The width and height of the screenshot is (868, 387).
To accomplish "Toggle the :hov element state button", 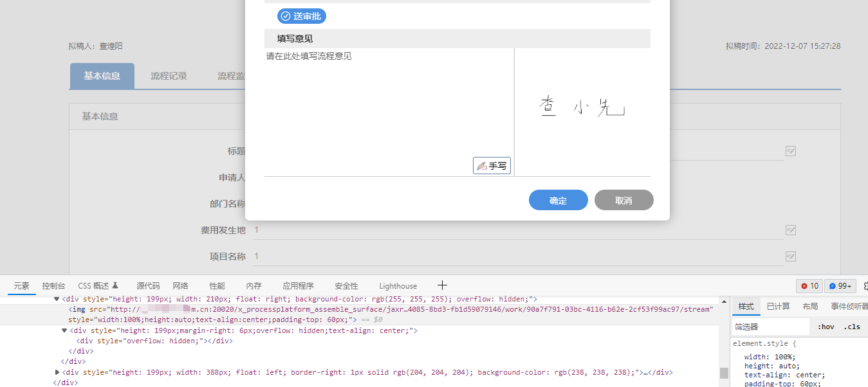I will [x=826, y=327].
